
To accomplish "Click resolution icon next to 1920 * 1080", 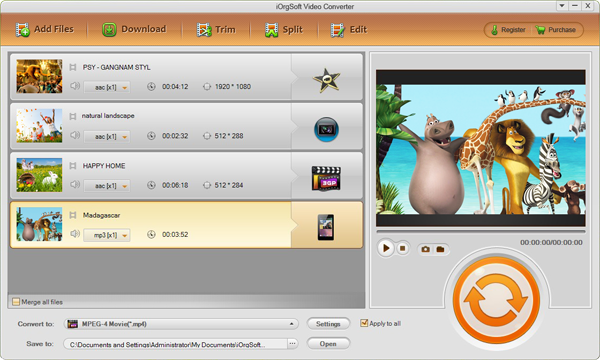I will tap(207, 86).
